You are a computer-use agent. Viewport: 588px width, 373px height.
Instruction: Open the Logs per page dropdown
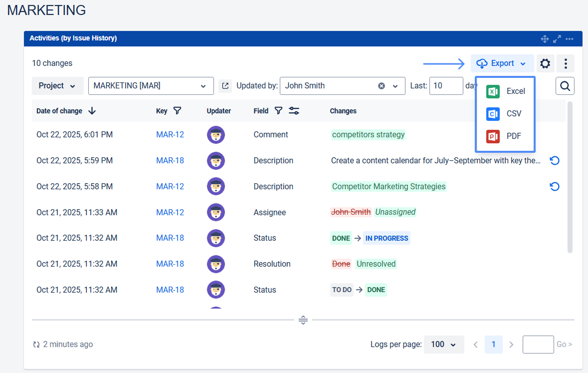(443, 344)
